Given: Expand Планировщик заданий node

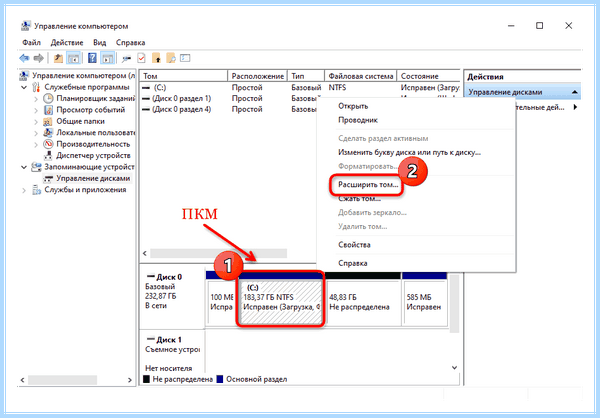Looking at the screenshot, I should pyautogui.click(x=36, y=99).
